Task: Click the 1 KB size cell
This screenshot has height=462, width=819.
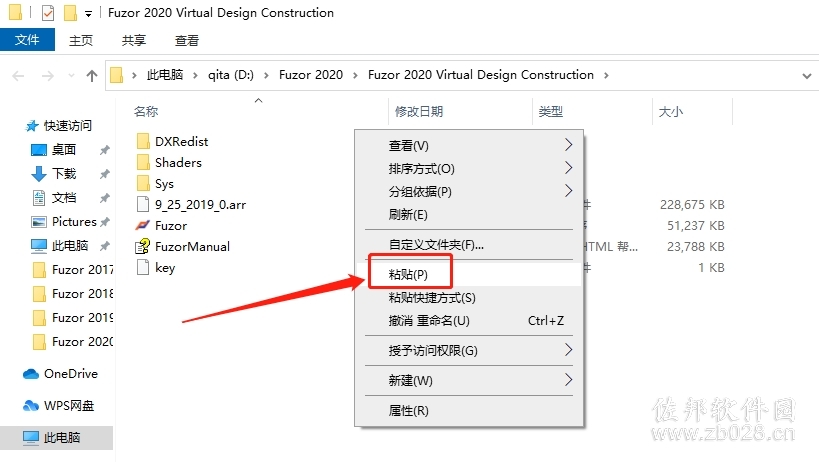Action: (x=711, y=267)
